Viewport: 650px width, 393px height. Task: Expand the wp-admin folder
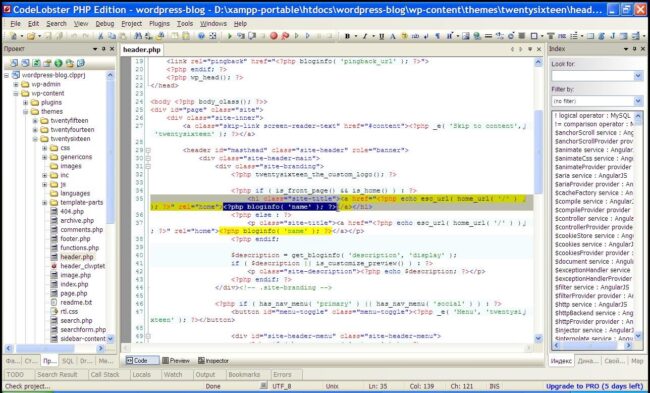tap(16, 85)
